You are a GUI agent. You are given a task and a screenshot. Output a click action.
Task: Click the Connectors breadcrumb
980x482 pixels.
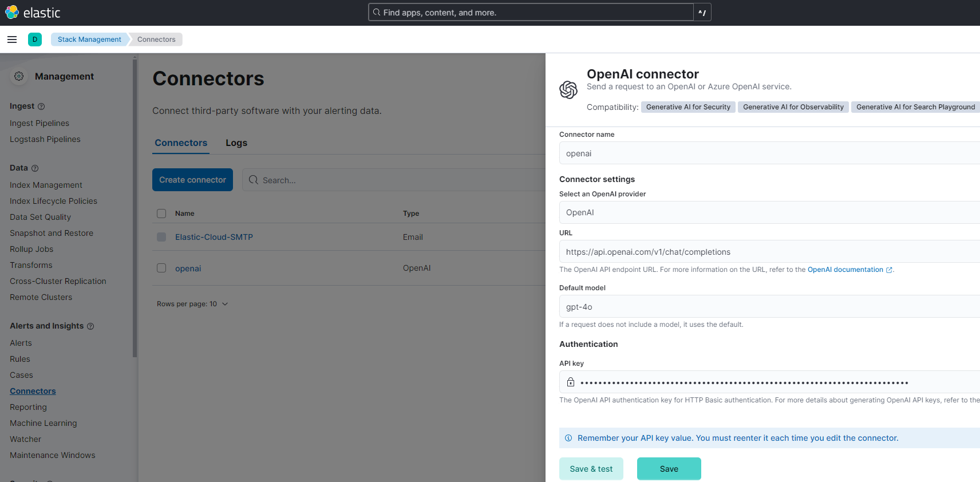[x=156, y=39]
